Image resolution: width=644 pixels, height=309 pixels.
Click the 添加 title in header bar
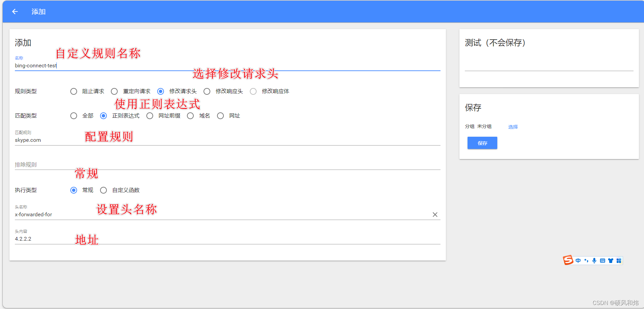click(39, 12)
